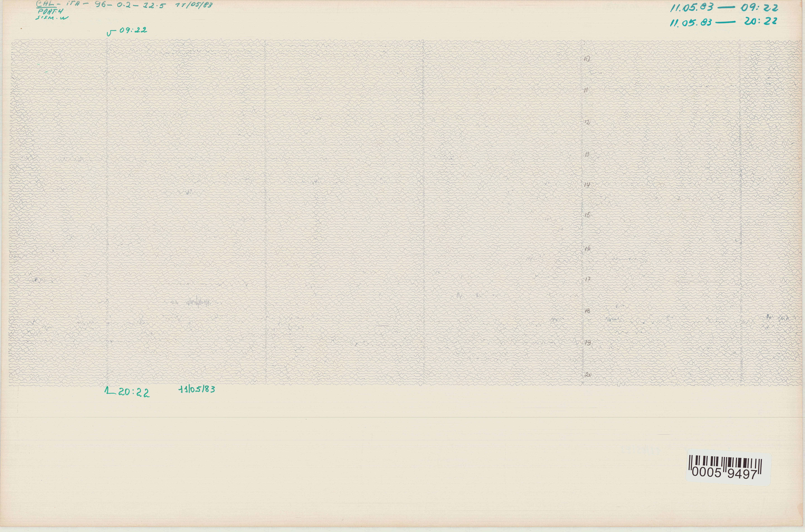805x532 pixels.
Task: Click the pencilled hour label '16'
Action: coord(587,248)
